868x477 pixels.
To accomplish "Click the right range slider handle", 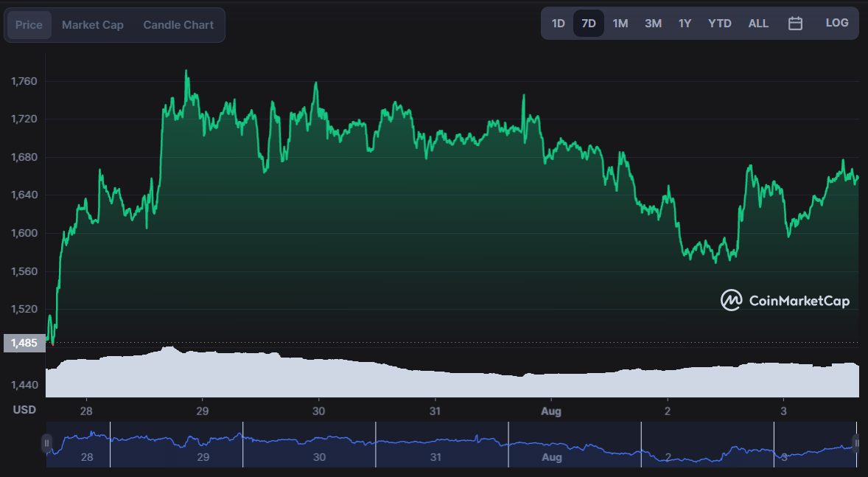I will click(855, 443).
